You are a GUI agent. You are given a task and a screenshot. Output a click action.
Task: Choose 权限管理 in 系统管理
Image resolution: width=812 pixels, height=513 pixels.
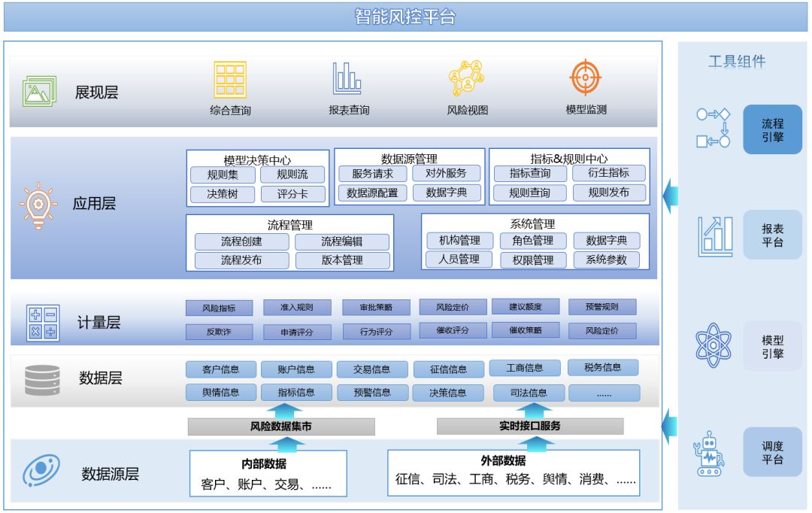(532, 260)
